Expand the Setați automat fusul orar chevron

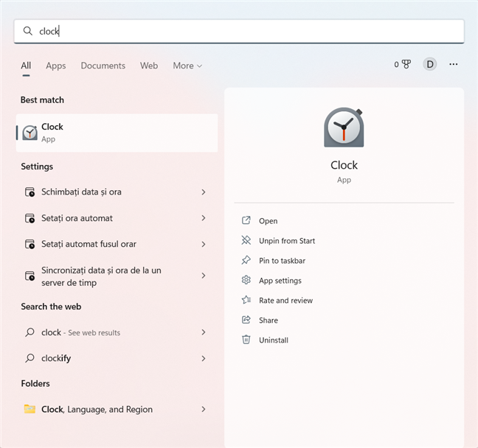tap(204, 244)
